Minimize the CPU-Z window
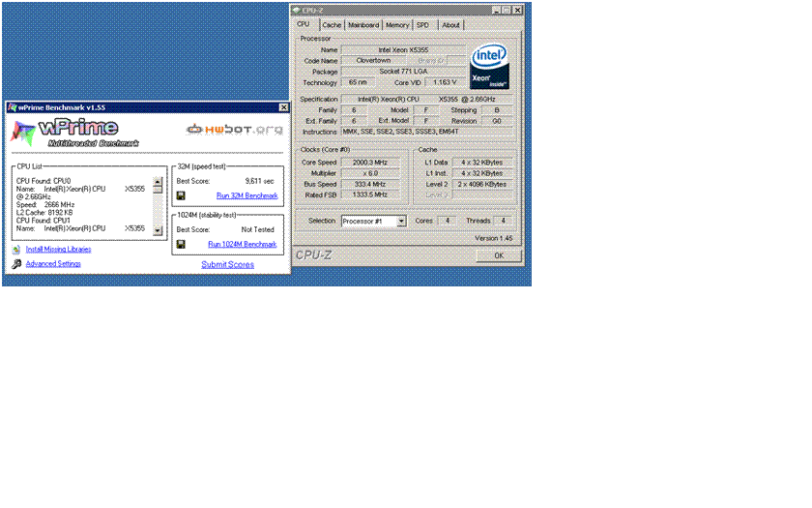This screenshot has height=508, width=812. [496, 10]
